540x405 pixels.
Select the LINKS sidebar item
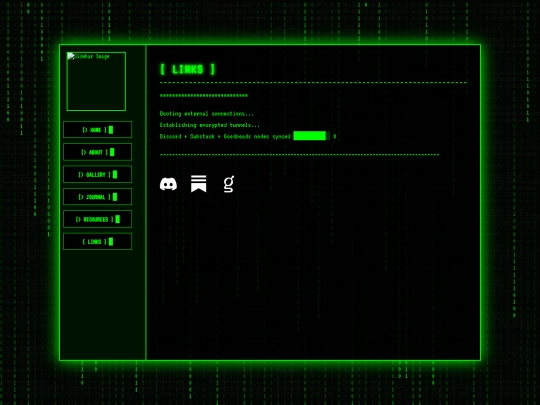(97, 241)
